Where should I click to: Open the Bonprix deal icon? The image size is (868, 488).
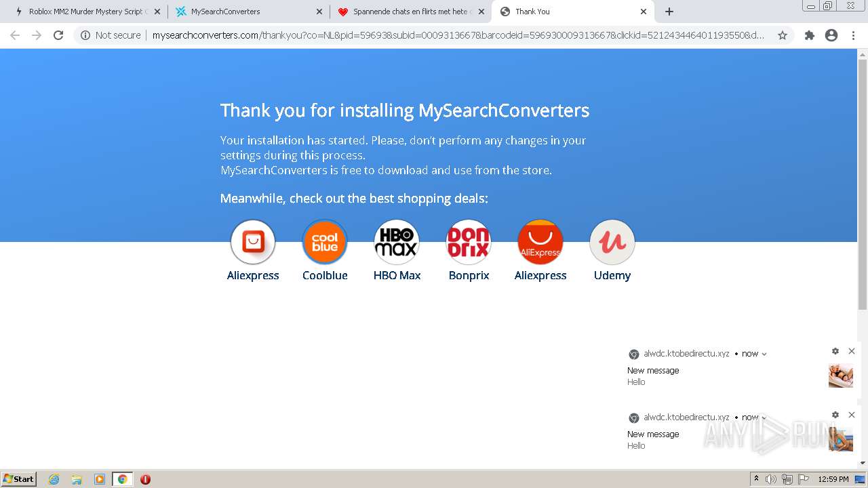pos(469,242)
